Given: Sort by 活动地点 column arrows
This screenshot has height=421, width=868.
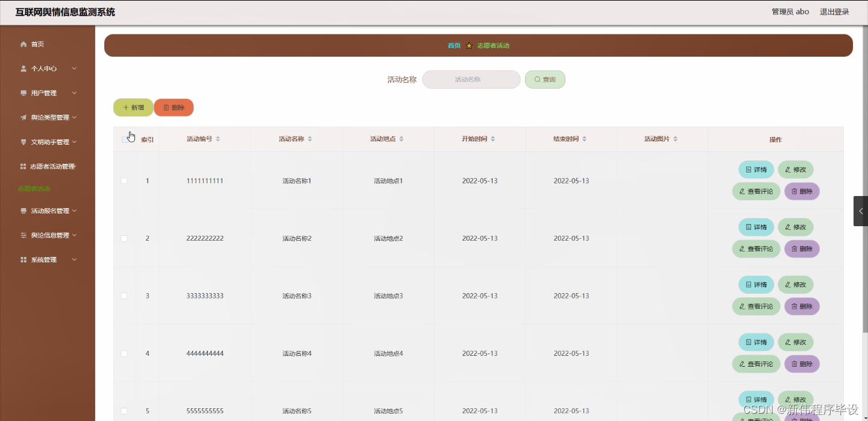Looking at the screenshot, I should pos(401,139).
